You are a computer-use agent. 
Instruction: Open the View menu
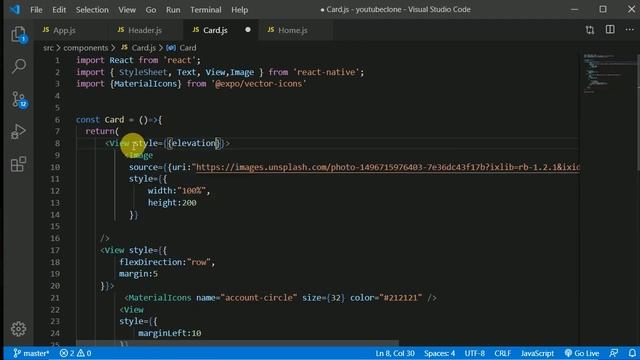(x=127, y=9)
